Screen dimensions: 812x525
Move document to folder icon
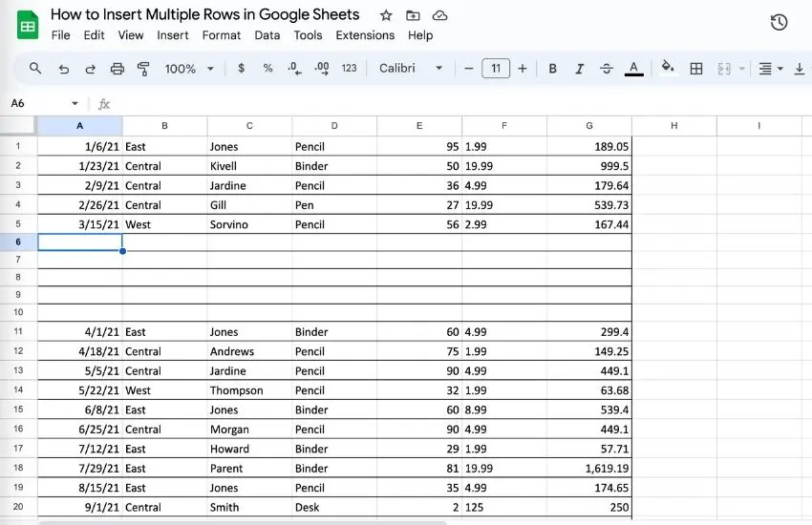tap(413, 15)
